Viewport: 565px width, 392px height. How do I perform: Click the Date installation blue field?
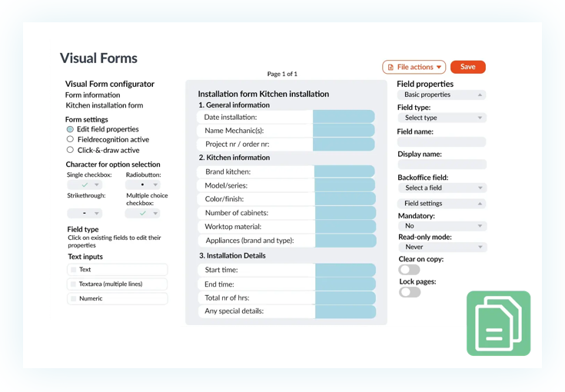coord(344,117)
